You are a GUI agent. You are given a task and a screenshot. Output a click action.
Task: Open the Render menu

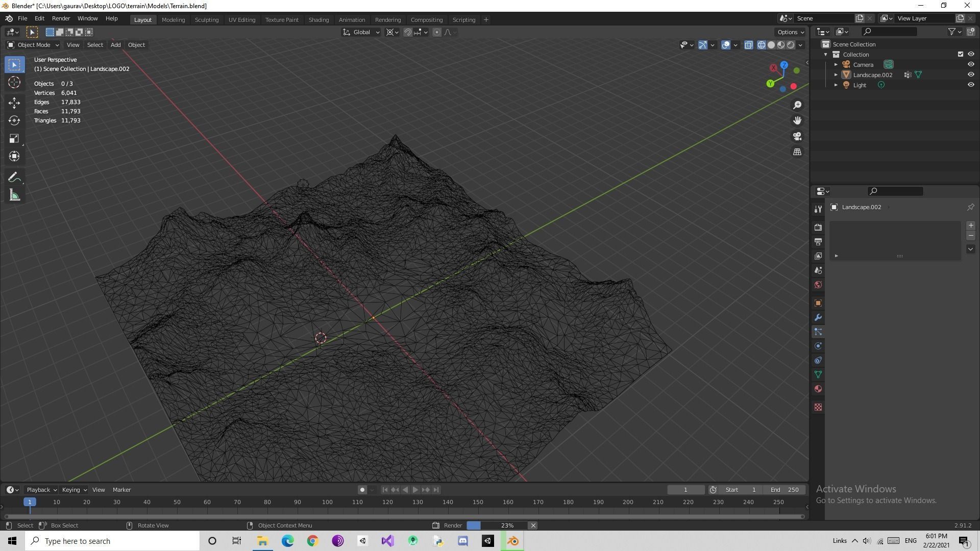click(x=61, y=18)
